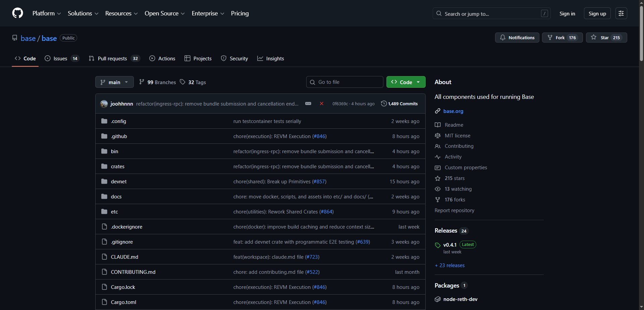
Task: Open the 1,489 Commits history link
Action: (399, 104)
